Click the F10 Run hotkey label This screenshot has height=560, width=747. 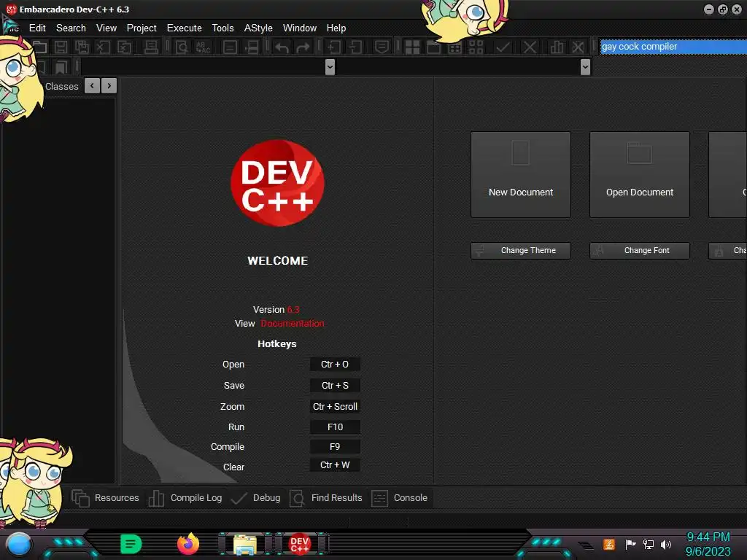coord(335,427)
